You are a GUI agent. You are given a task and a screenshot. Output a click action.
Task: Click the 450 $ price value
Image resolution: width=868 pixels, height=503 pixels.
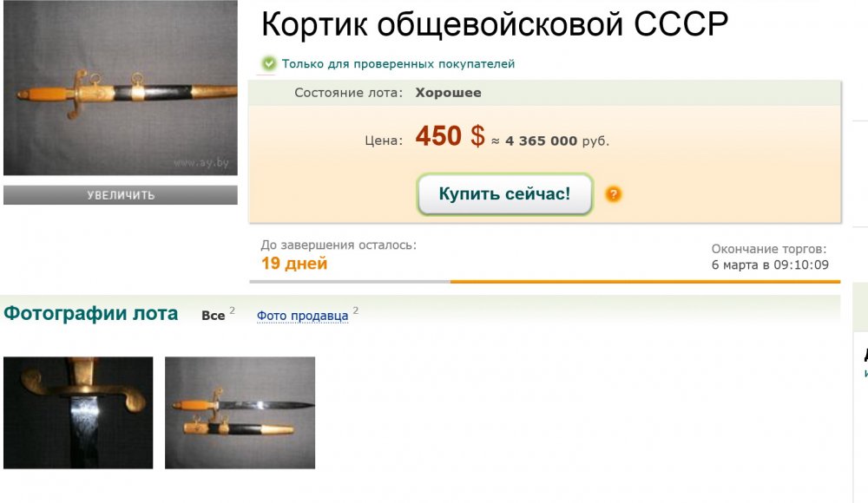coord(450,136)
